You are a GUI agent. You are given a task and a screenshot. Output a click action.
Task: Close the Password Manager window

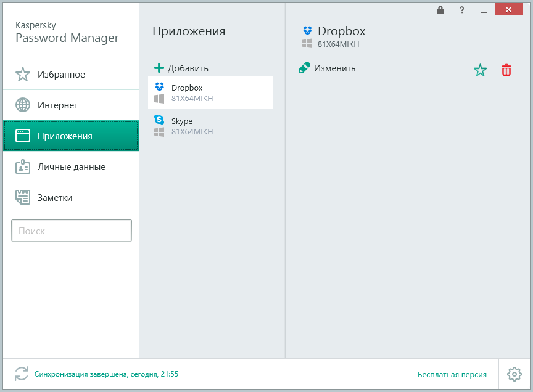(508, 9)
